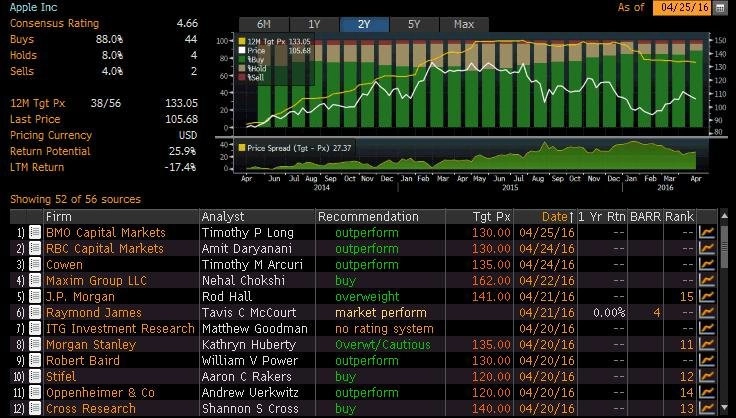Open the Maxim Group LLC report document icon
The width and height of the screenshot is (736, 418).
pos(35,280)
